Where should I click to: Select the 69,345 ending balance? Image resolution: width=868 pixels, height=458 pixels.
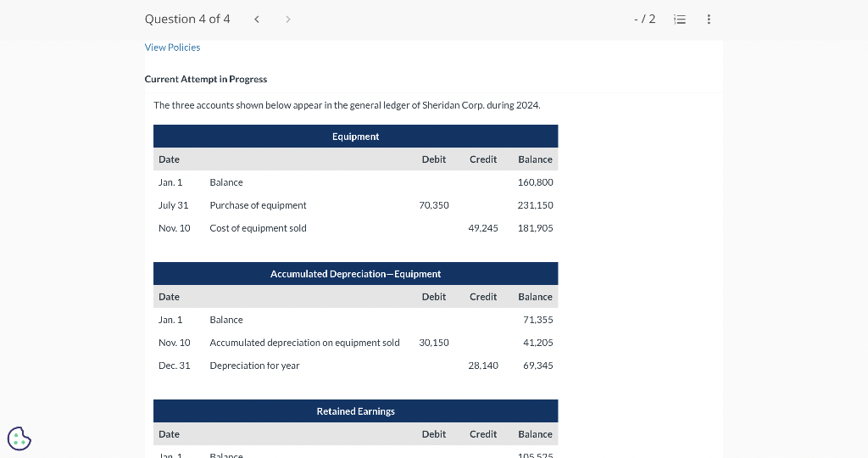538,366
